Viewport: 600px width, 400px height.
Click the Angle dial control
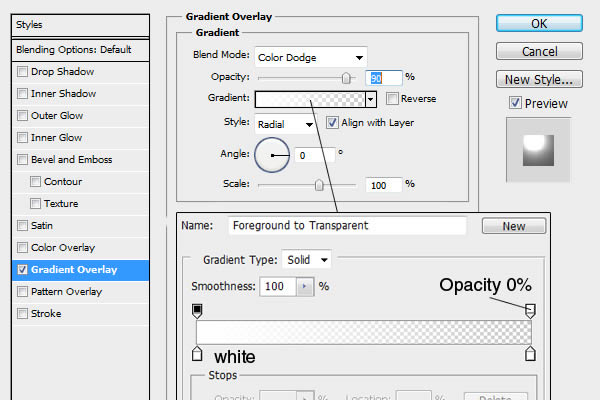(272, 155)
